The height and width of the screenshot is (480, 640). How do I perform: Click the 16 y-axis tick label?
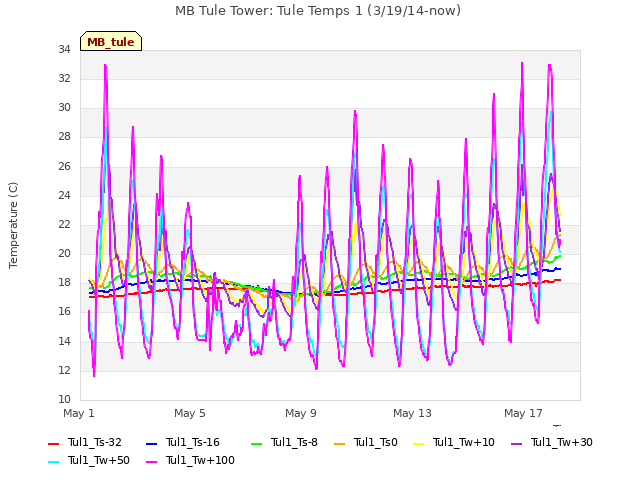[x=64, y=312]
